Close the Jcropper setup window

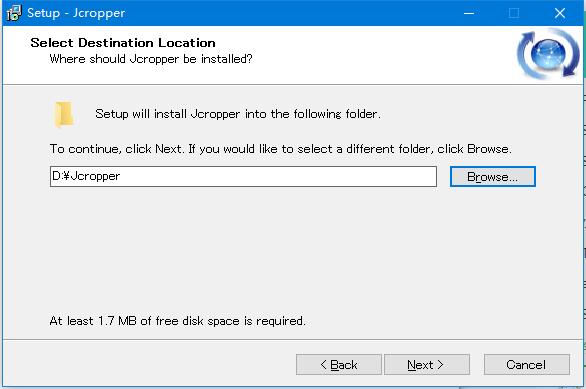(x=559, y=13)
